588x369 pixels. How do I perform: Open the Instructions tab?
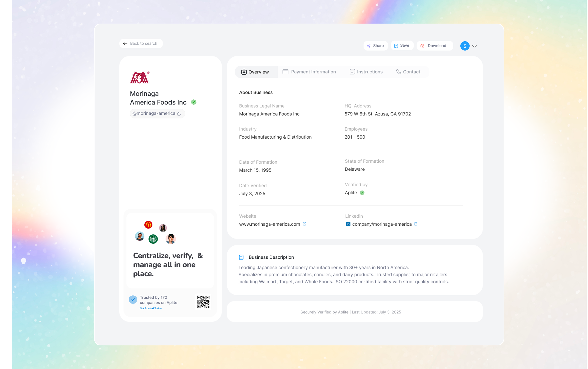pyautogui.click(x=366, y=72)
